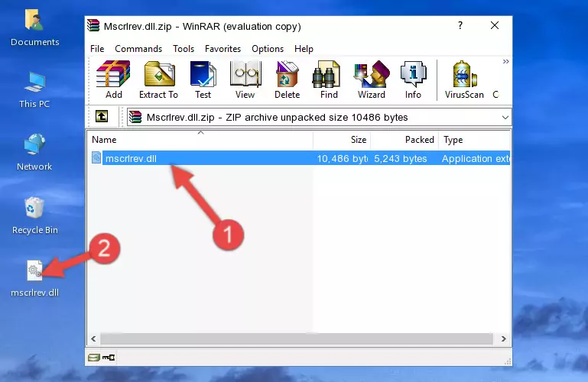
Task: Click the Add toolbar icon
Action: 113,79
